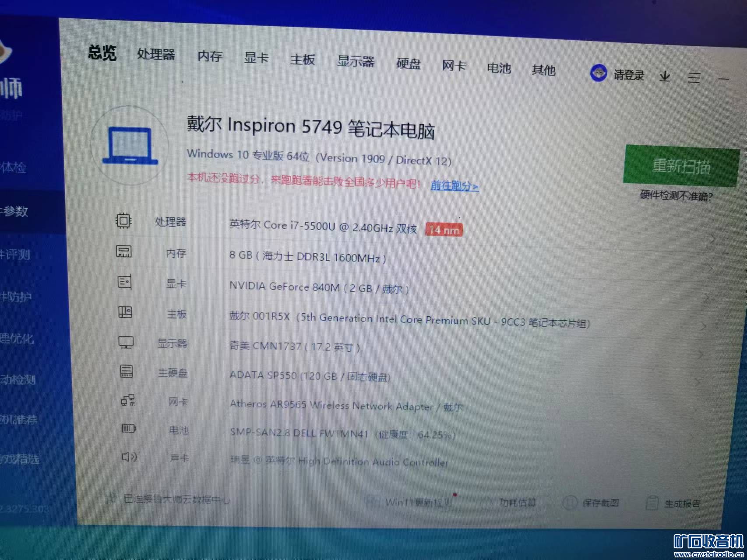Click the processor chip icon
The width and height of the screenshot is (747, 560).
(x=123, y=220)
